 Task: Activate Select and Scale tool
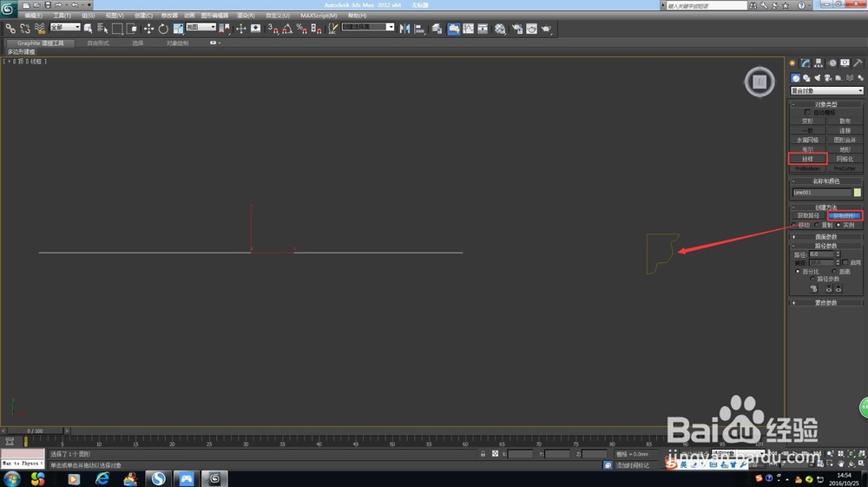(178, 29)
